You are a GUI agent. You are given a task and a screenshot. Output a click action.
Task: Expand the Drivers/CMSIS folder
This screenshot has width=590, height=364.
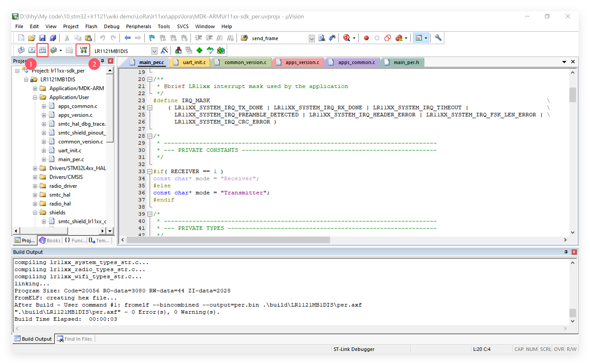click(x=35, y=177)
